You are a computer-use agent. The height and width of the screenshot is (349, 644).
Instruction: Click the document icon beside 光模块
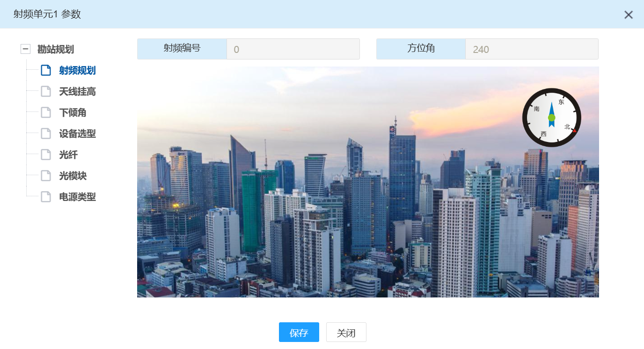click(x=46, y=176)
